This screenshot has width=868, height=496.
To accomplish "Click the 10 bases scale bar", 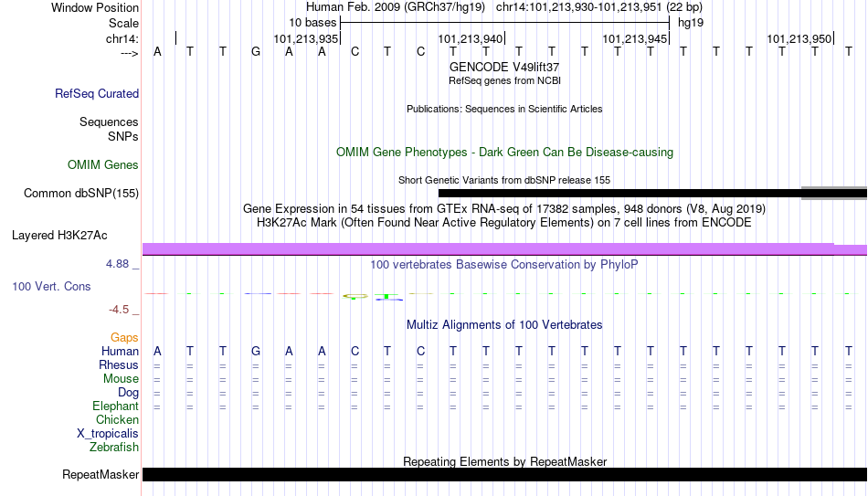I will (505, 23).
